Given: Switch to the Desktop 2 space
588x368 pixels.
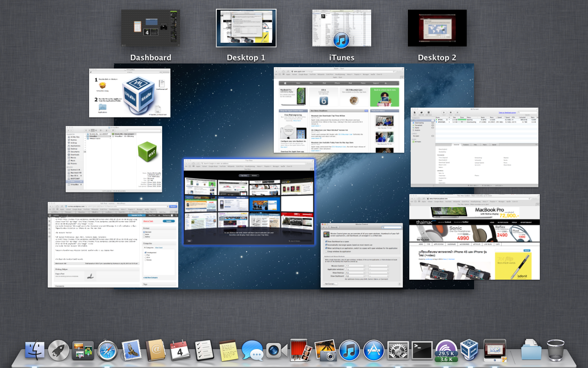Looking at the screenshot, I should point(437,28).
